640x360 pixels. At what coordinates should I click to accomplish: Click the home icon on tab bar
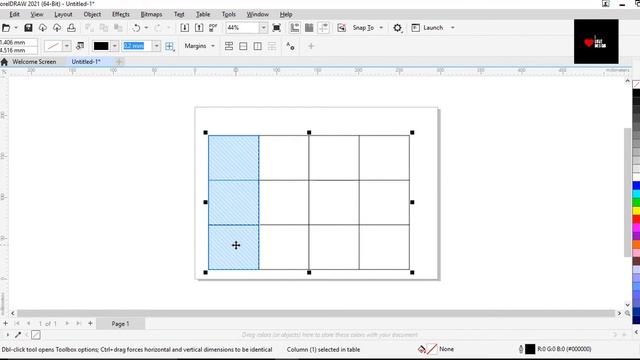click(4, 62)
